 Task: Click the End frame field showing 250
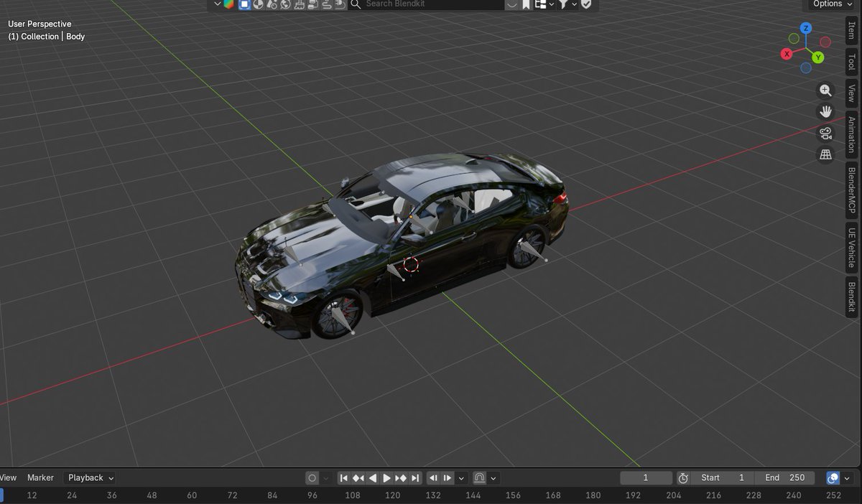click(784, 478)
